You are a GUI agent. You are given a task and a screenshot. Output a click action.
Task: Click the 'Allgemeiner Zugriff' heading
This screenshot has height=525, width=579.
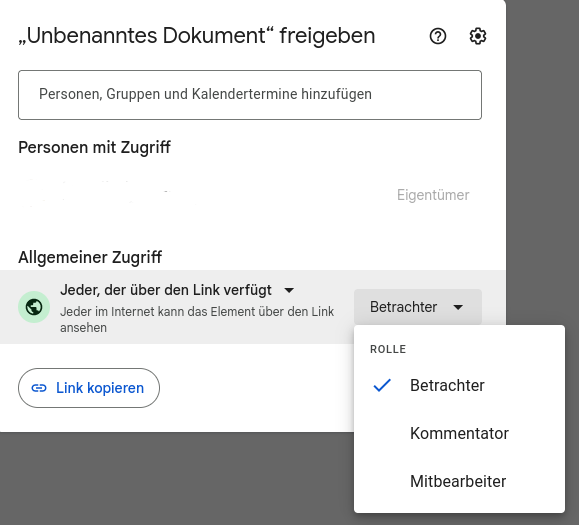90,257
